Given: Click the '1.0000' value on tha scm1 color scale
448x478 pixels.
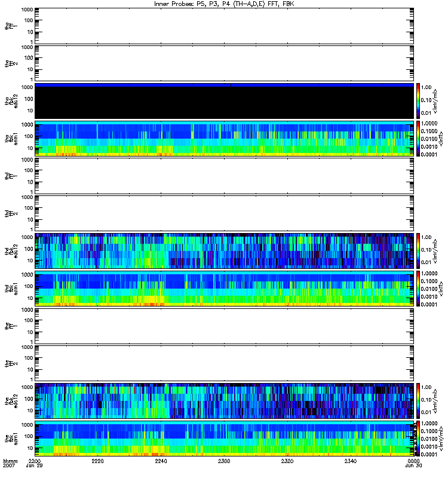Looking at the screenshot, I should [x=429, y=123].
